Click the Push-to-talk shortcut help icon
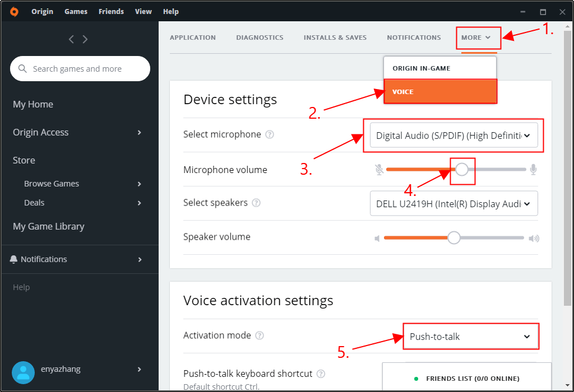Image resolution: width=574 pixels, height=392 pixels. click(321, 374)
